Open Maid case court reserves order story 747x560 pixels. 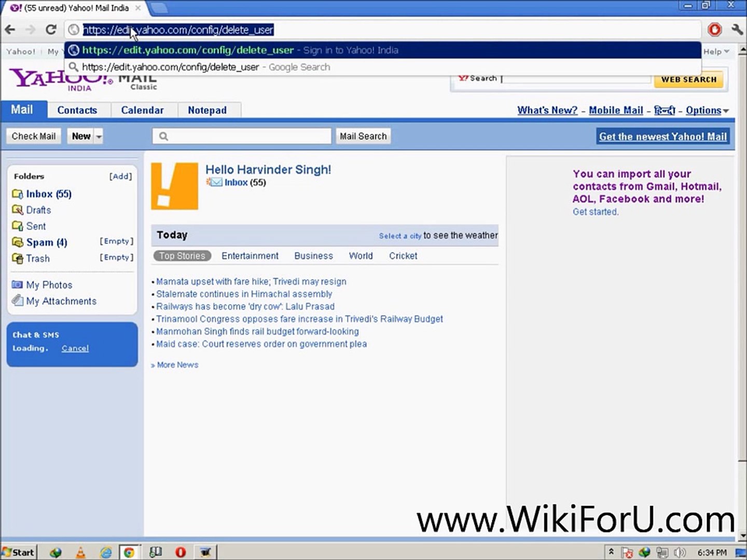tap(261, 344)
